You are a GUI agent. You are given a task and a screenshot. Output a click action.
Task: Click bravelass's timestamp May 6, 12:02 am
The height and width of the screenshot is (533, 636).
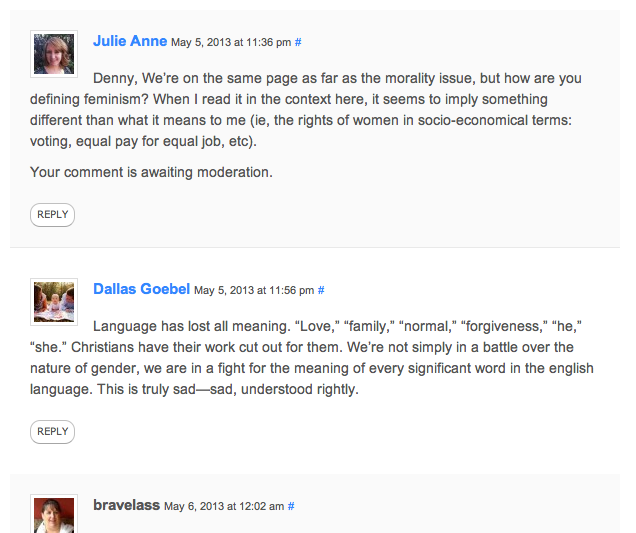pyautogui.click(x=224, y=507)
